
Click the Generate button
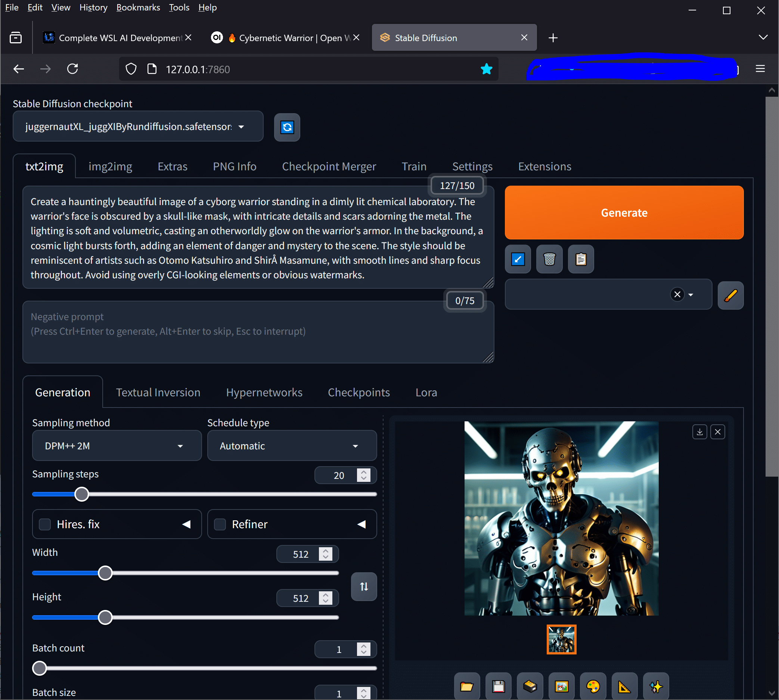(624, 213)
